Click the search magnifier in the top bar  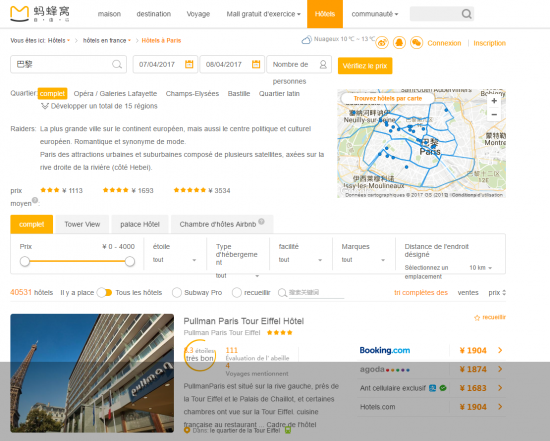pos(466,14)
